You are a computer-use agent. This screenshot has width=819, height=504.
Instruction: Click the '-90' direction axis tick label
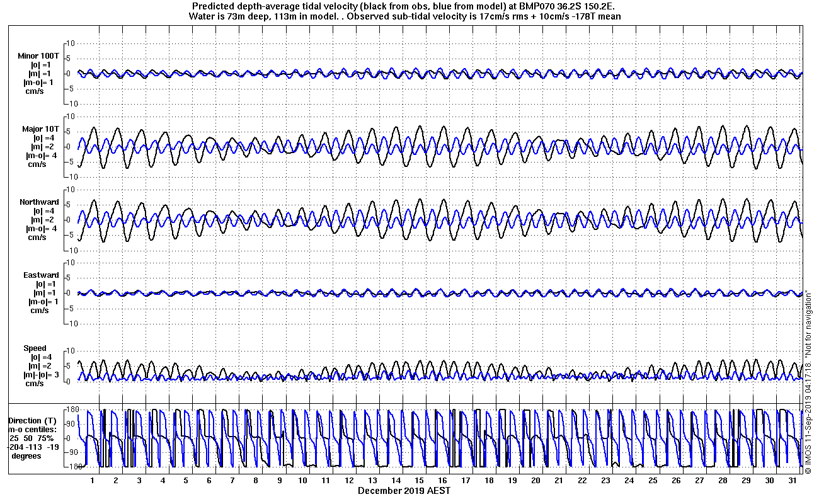click(72, 452)
